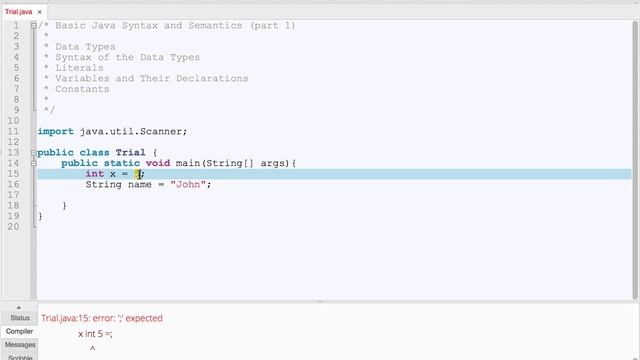Click "java.util.Scanner;" on line 11

pyautogui.click(x=133, y=131)
